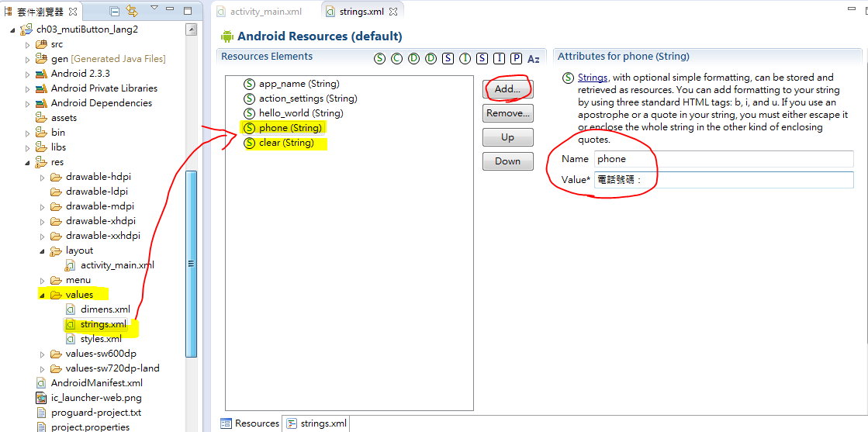This screenshot has height=432, width=868.
Task: Close the strings.xml editor tab
Action: (x=393, y=11)
